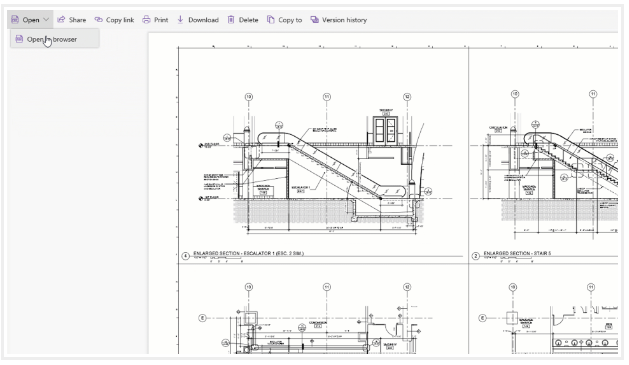
Task: Click the Open file icon in toolbar
Action: point(15,19)
